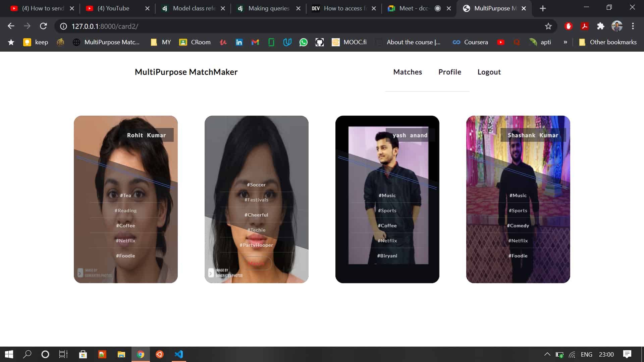Go to the Profile link
This screenshot has height=362, width=644.
449,72
